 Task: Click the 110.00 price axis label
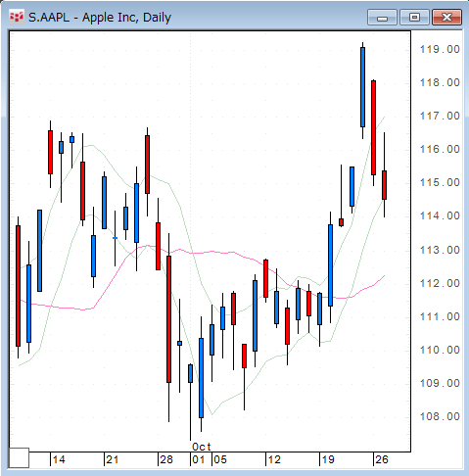440,350
